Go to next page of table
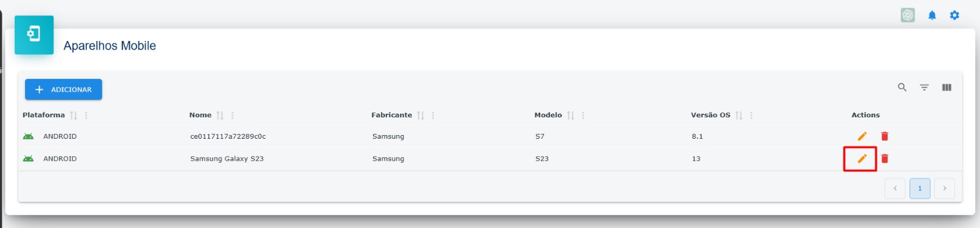This screenshot has width=980, height=228. coord(944,188)
